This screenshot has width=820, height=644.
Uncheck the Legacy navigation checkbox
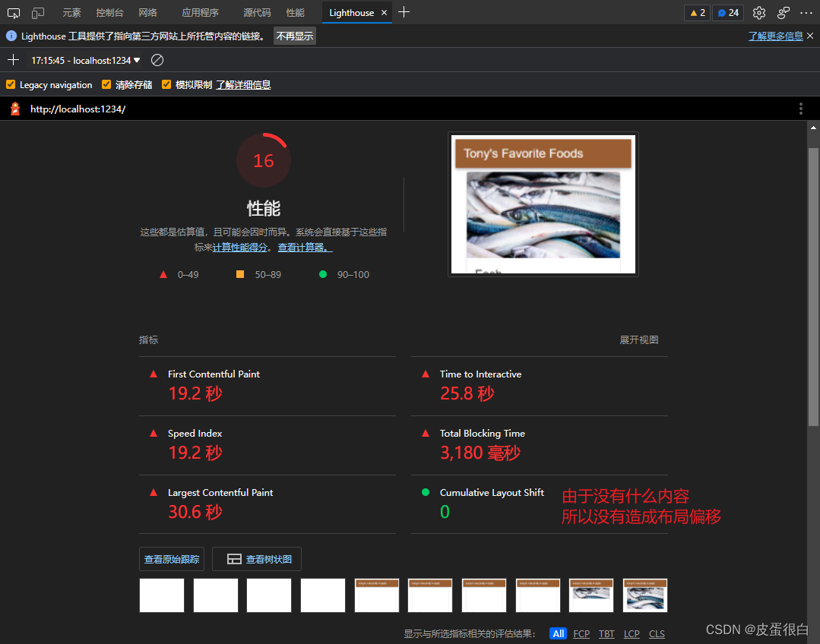pyautogui.click(x=11, y=85)
